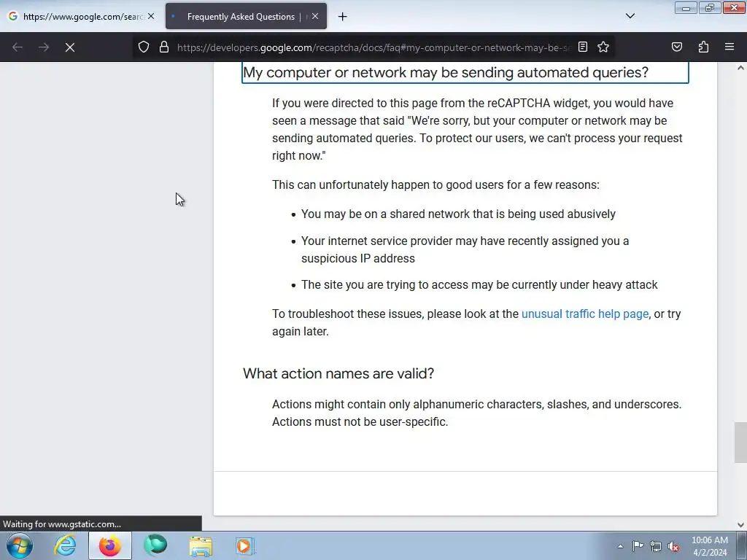Click the taskbar clock showing 10:06 AM

709,546
